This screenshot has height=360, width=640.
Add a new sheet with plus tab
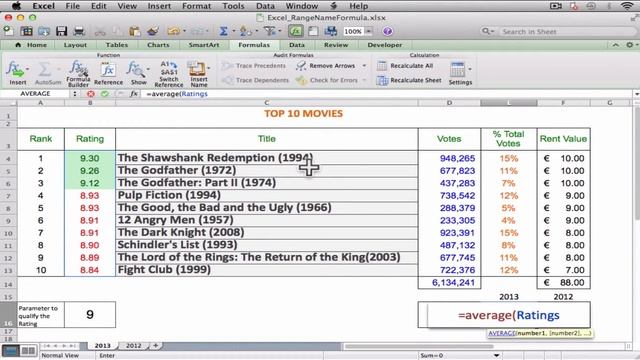click(x=156, y=346)
